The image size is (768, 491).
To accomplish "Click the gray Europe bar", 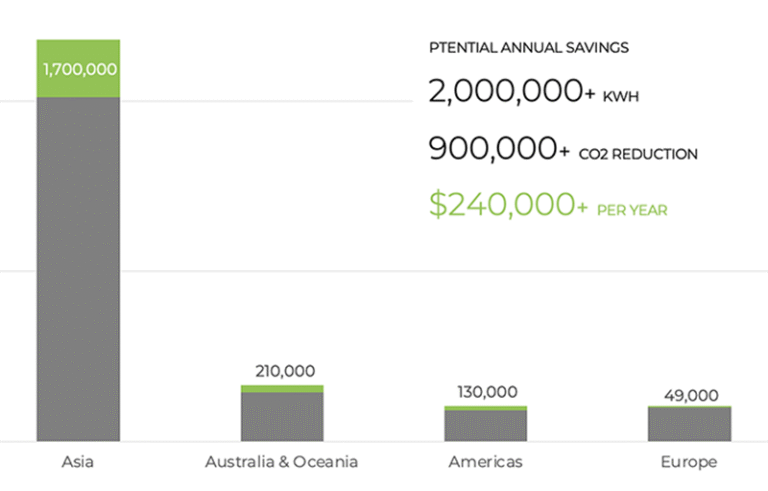I will (689, 425).
